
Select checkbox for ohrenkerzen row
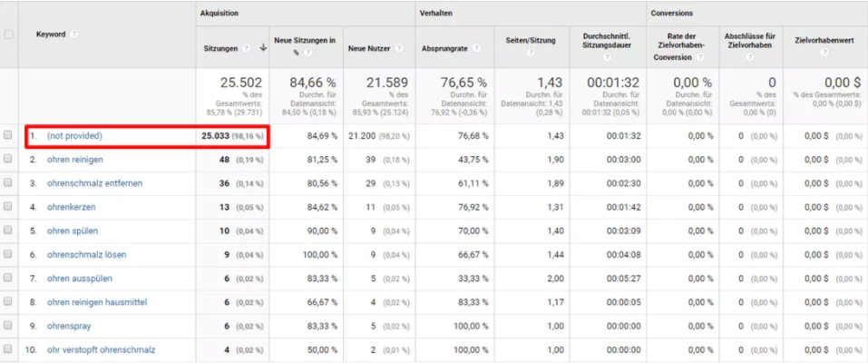coord(8,206)
